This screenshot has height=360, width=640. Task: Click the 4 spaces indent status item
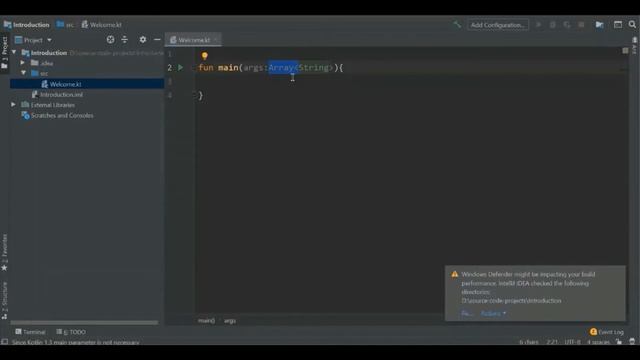pyautogui.click(x=598, y=342)
